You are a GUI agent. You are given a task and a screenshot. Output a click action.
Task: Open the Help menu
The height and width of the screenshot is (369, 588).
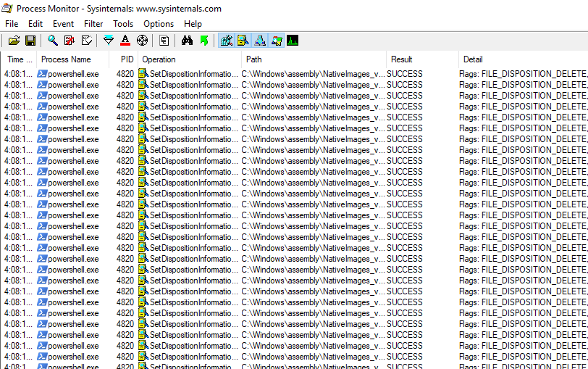[x=193, y=24]
